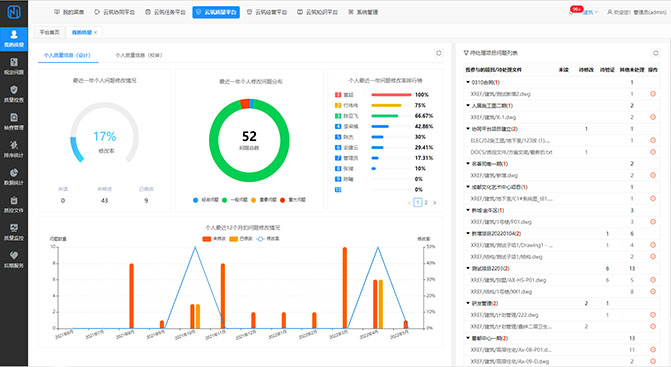Collapse 协同平台项目建立(2) tree group
Screen dimensions: 671x367
coord(468,129)
